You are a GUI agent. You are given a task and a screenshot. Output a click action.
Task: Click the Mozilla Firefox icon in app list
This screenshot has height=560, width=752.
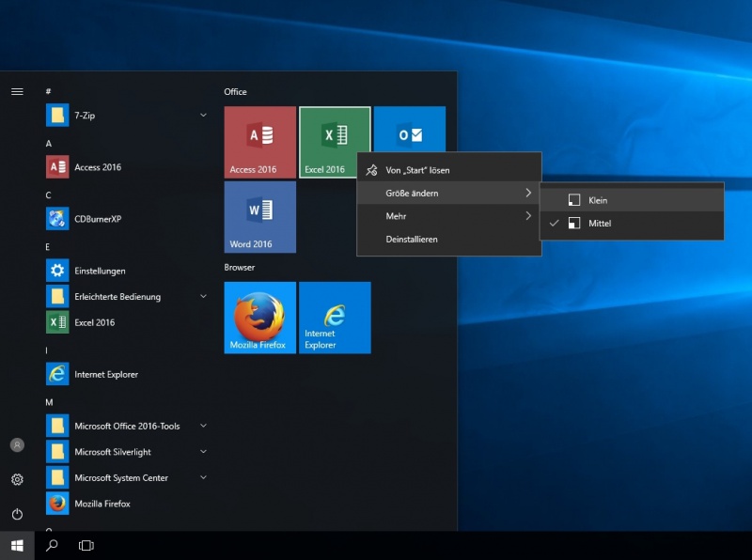[57, 504]
